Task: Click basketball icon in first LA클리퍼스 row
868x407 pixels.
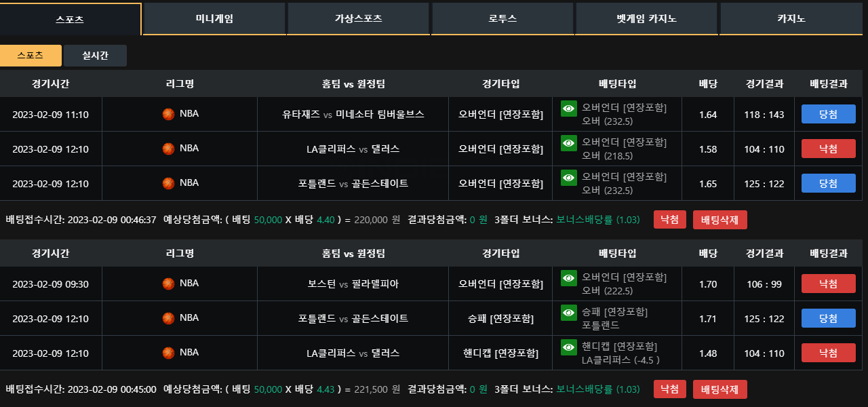Action: click(168, 149)
